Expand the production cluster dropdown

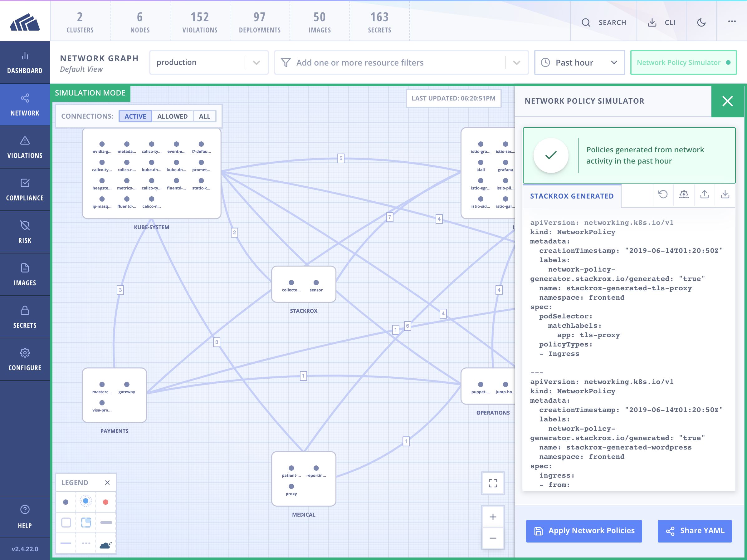[x=256, y=62]
